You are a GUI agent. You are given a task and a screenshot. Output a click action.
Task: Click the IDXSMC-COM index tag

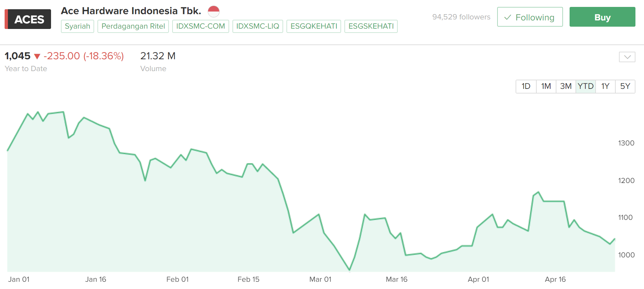tap(201, 26)
